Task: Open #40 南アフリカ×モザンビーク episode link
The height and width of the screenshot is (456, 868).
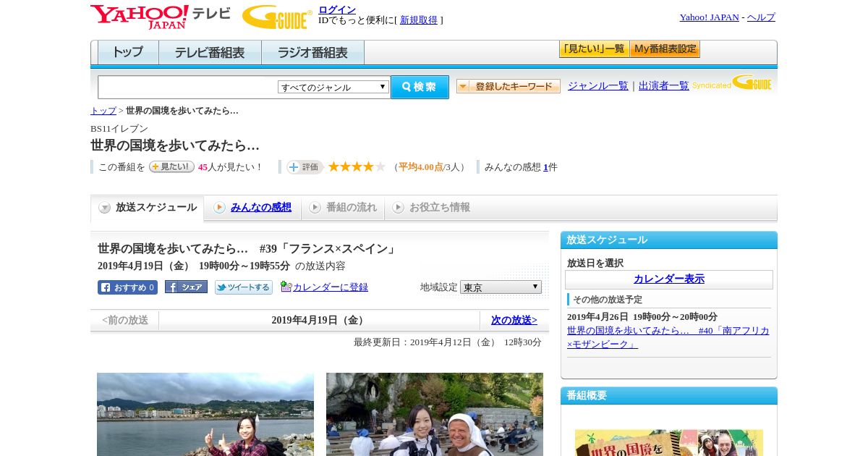Action: [668, 337]
